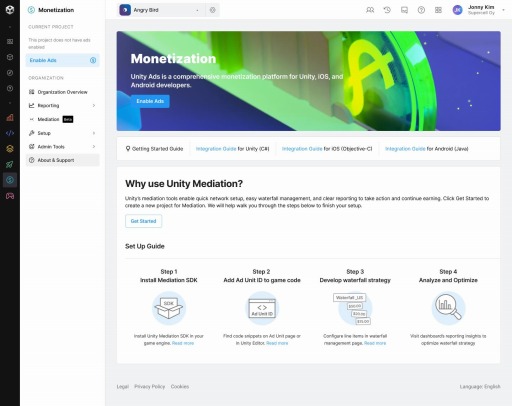
Task: Open the apps grid icon in header
Action: (438, 10)
